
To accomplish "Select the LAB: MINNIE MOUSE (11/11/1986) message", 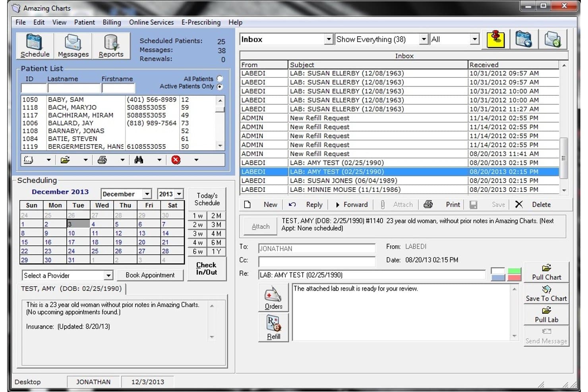I will (399, 189).
